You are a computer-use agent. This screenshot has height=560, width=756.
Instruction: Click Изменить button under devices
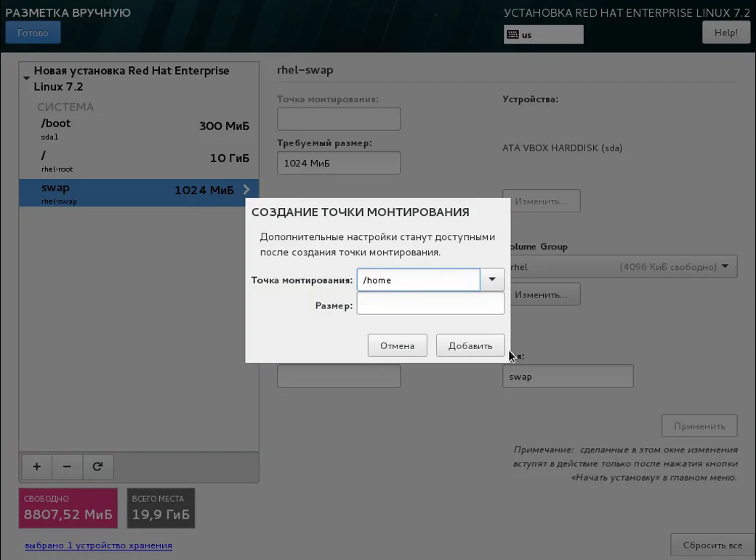542,201
